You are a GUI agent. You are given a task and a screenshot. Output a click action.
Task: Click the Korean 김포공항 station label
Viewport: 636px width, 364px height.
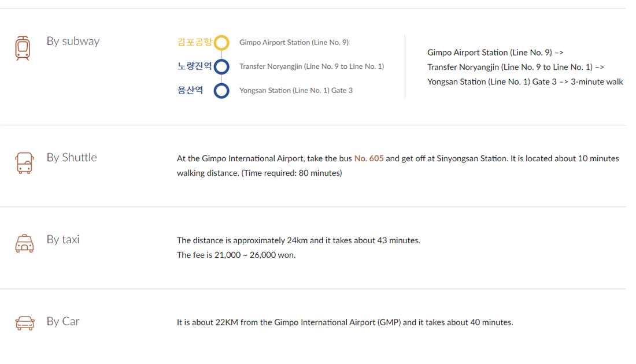pyautogui.click(x=194, y=42)
